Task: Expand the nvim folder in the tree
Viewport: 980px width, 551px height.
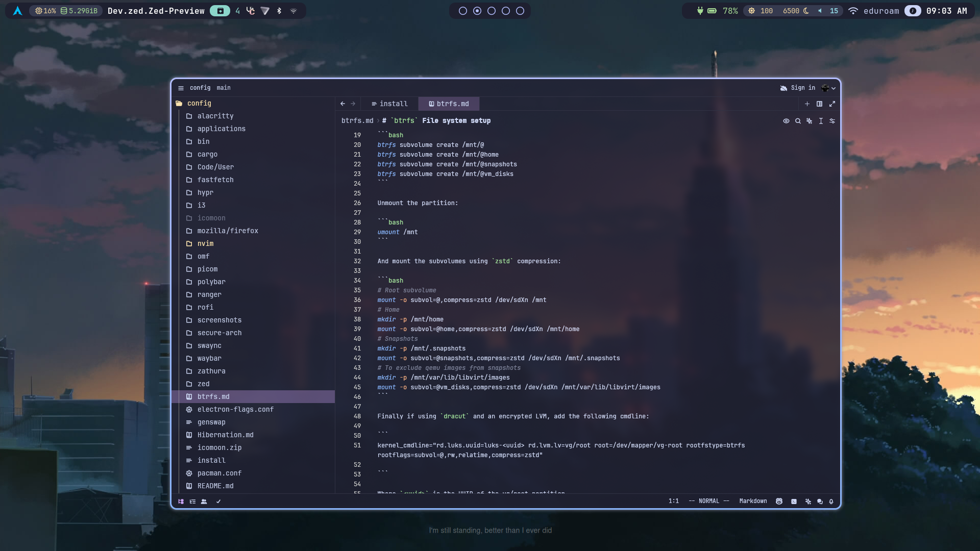Action: tap(205, 243)
